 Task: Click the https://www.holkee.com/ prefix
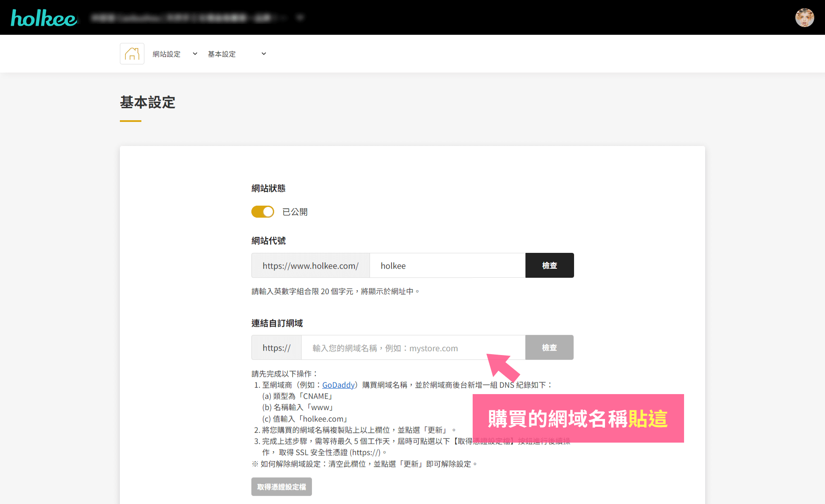click(x=311, y=265)
